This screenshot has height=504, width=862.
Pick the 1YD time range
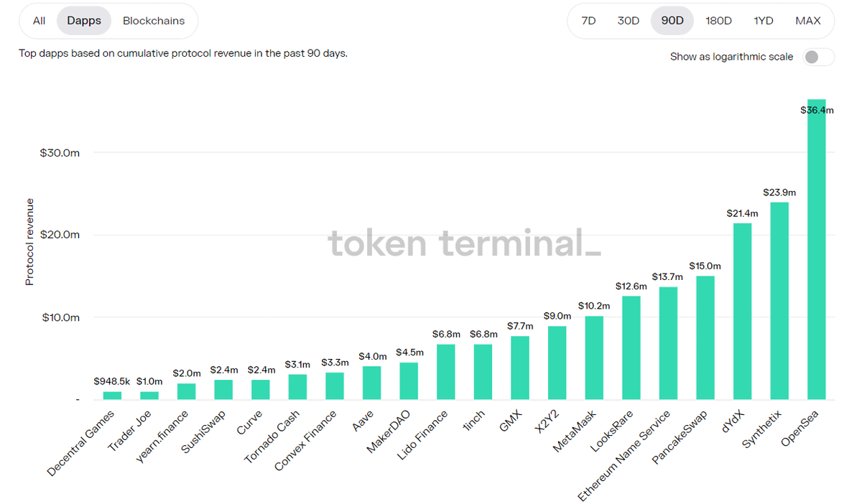[764, 21]
